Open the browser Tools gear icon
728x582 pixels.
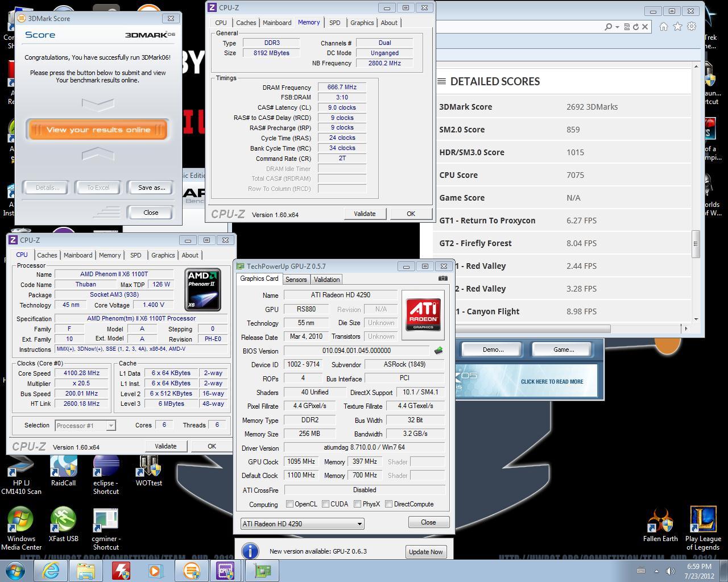pos(692,26)
